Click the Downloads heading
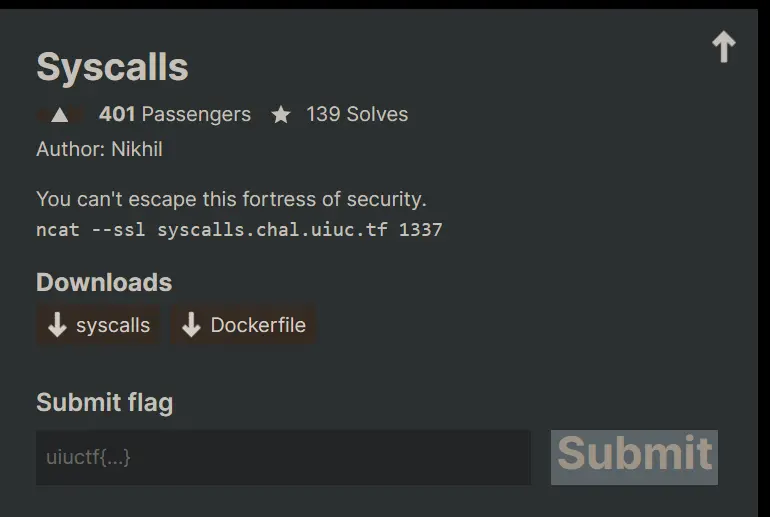The height and width of the screenshot is (517, 770). pyautogui.click(x=104, y=282)
